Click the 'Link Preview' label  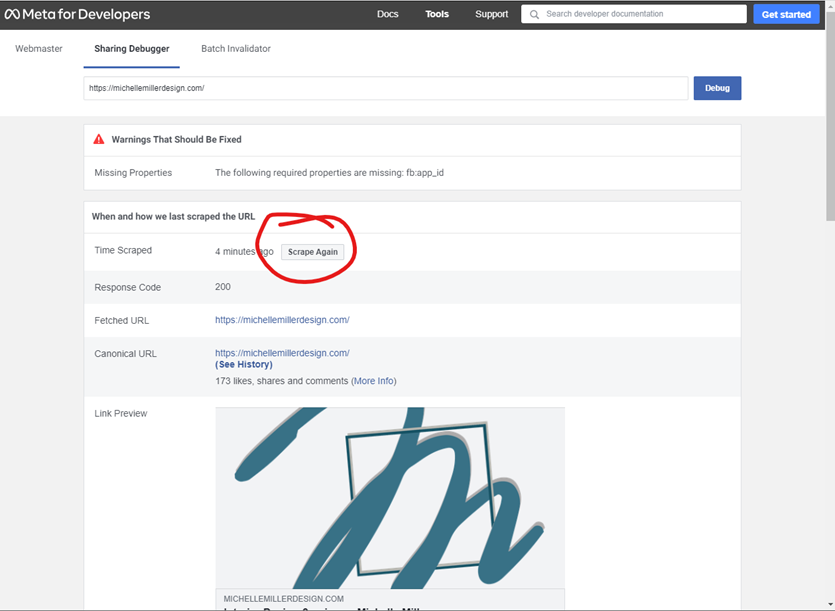(121, 413)
